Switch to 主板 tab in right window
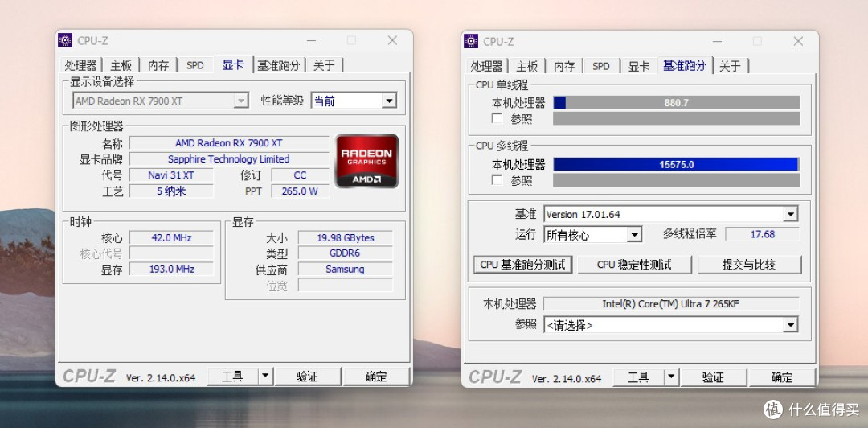Image resolution: width=868 pixels, height=428 pixels. 526,66
